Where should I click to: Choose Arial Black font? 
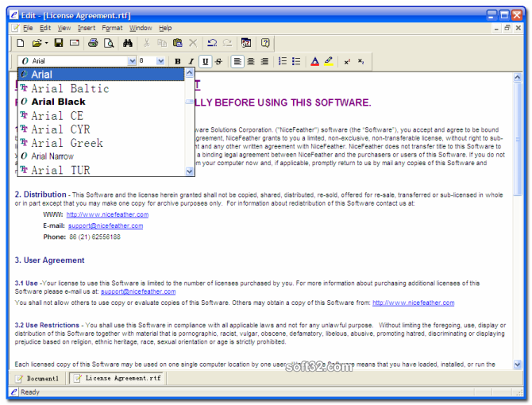pyautogui.click(x=101, y=102)
